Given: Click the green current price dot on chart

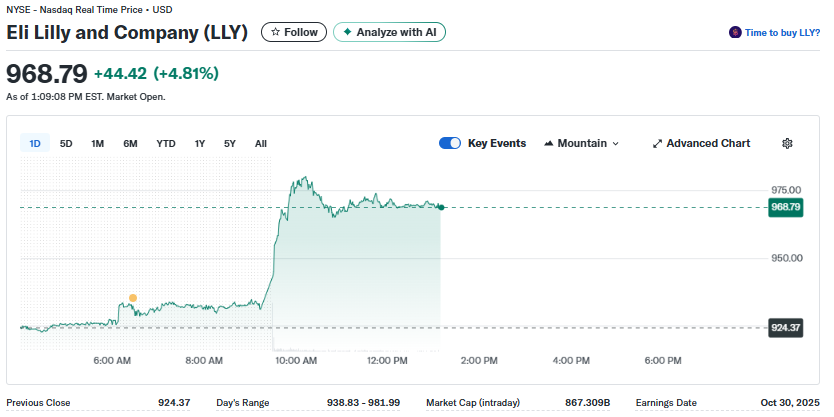Looking at the screenshot, I should (441, 207).
